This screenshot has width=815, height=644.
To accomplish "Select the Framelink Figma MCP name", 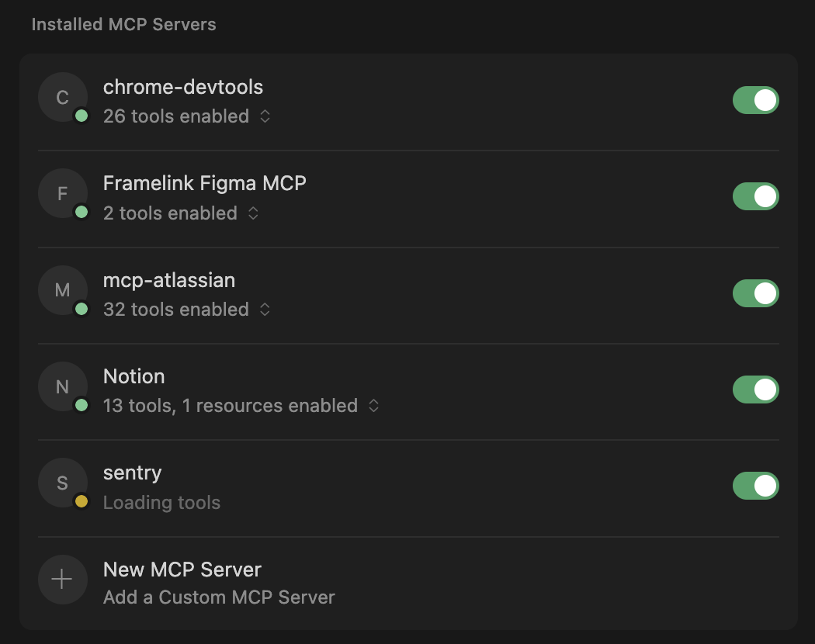I will 205,183.
